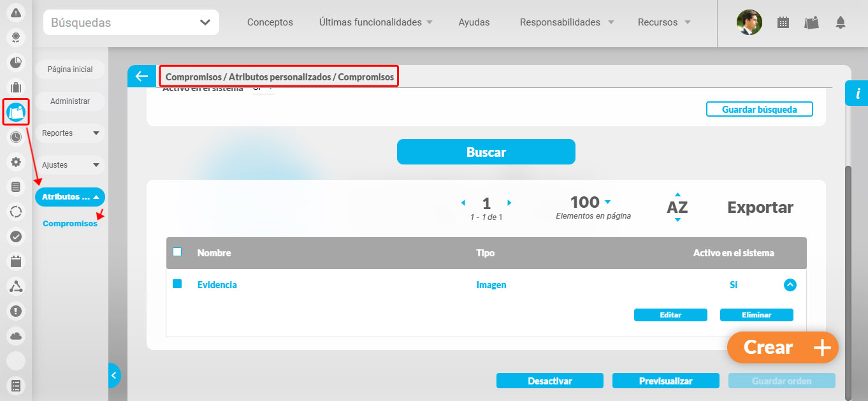This screenshot has width=868, height=401.
Task: Open the Editar button for Evidencia
Action: 670,314
